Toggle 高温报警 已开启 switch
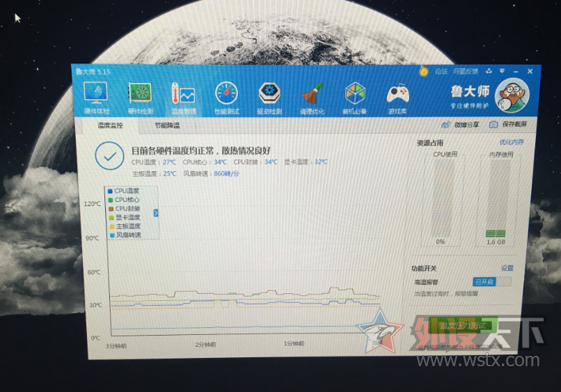561x392 pixels. (x=492, y=282)
